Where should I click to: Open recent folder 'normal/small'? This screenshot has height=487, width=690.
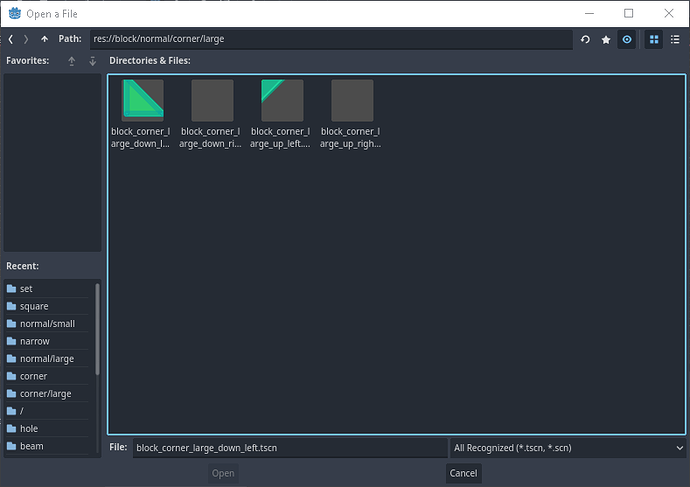pyautogui.click(x=48, y=324)
